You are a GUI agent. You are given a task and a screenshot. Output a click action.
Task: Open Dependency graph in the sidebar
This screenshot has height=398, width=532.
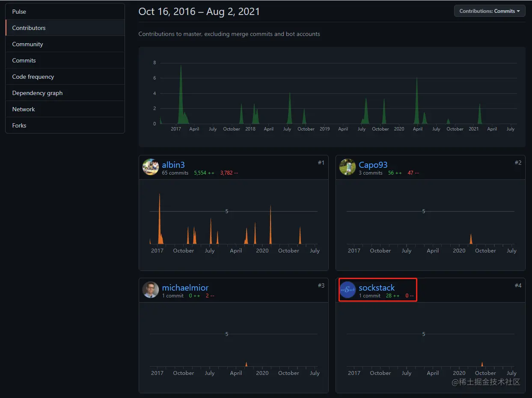click(x=65, y=93)
